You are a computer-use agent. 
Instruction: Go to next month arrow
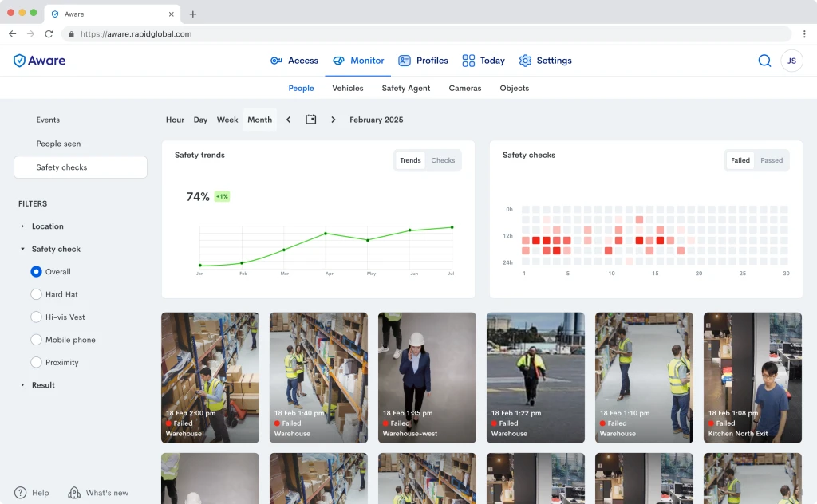point(333,120)
